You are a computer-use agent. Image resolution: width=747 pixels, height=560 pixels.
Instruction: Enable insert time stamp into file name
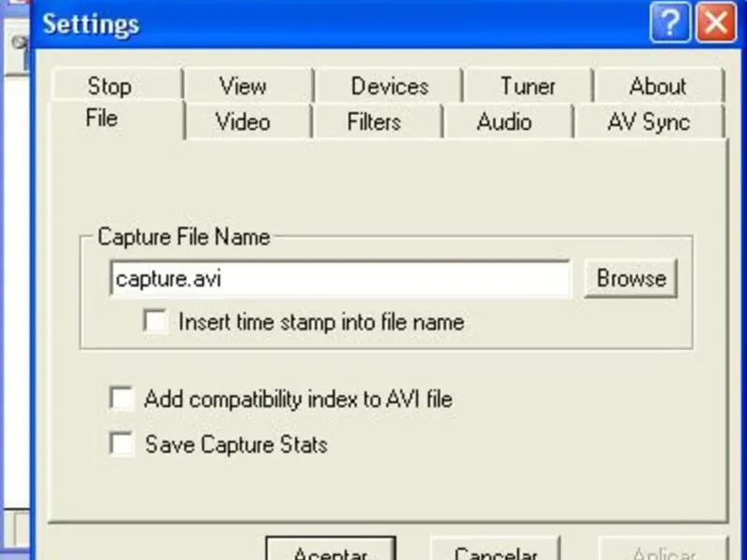(x=155, y=322)
